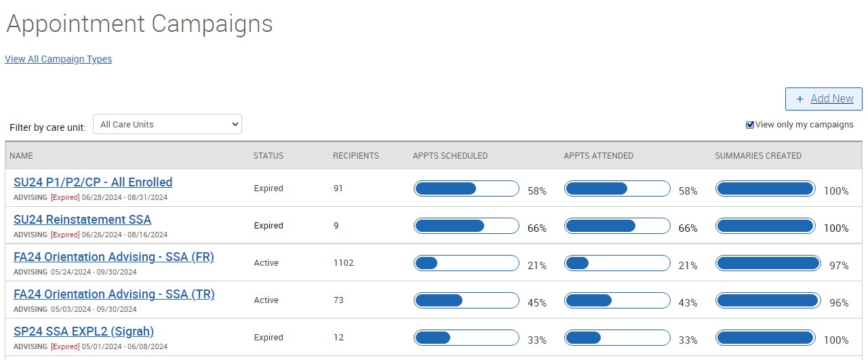Open SU24 Reinstatement SSA campaign
Viewport: 868px width, 360px height.
82,220
